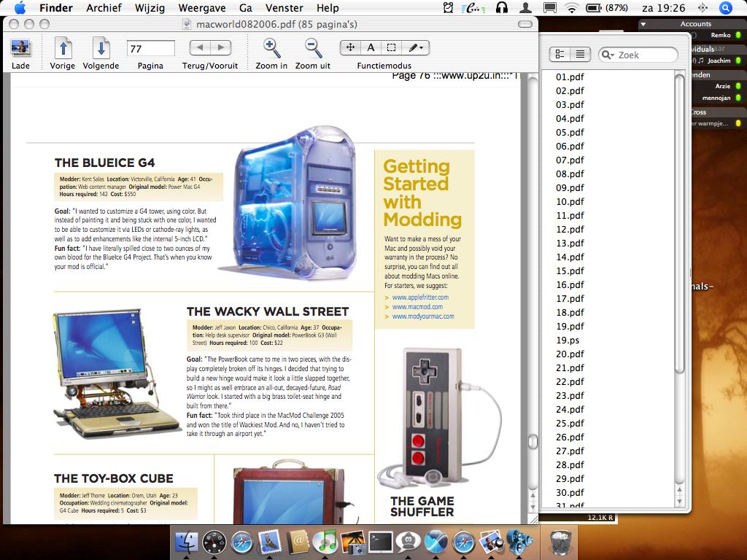Click the Terug back arrow

[x=200, y=47]
